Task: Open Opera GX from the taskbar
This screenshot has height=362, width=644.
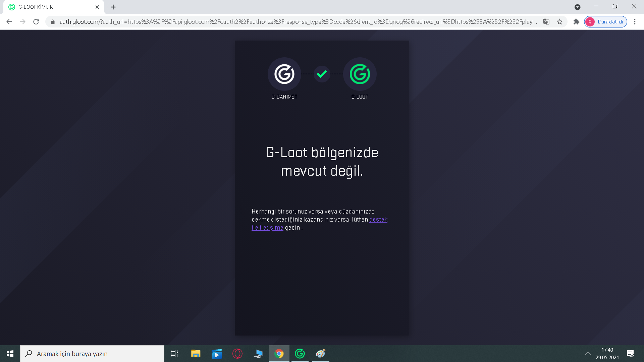Action: [x=237, y=353]
